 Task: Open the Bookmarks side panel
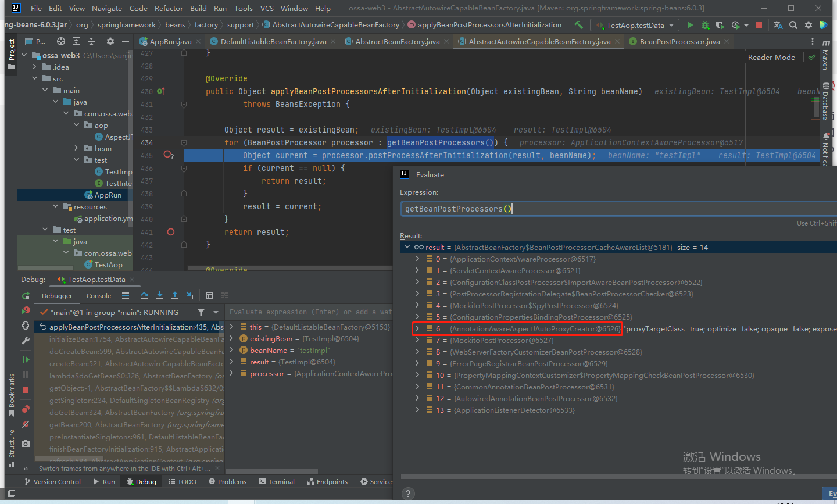11,395
